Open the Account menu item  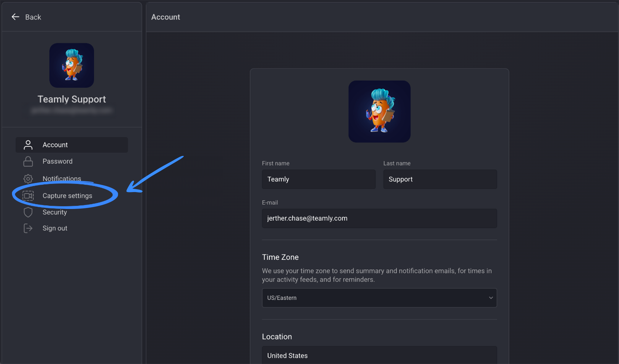coord(71,145)
